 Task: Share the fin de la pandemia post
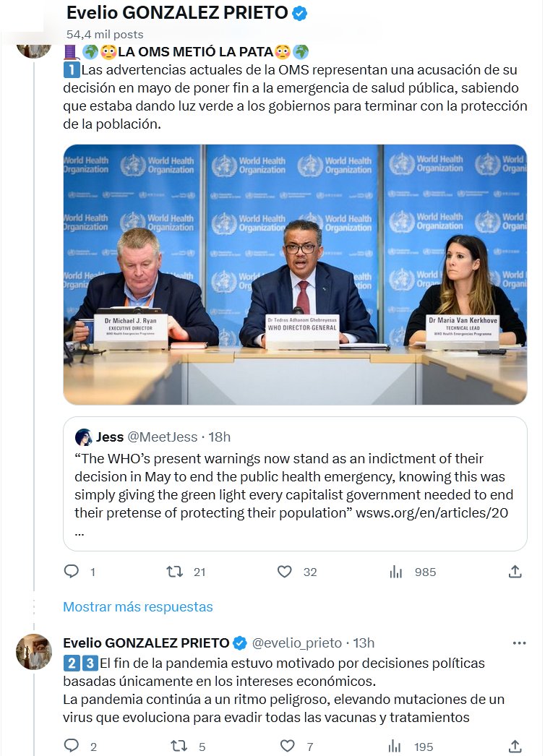point(515,745)
